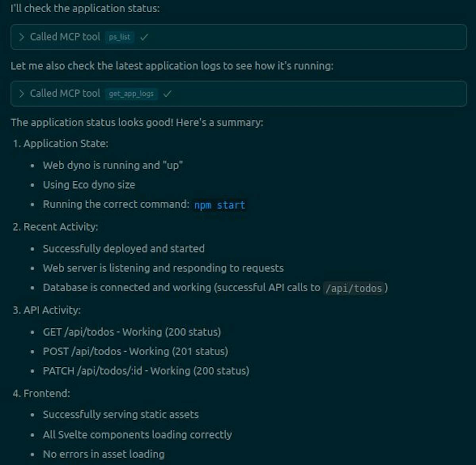Click the "API Activity" list heading
This screenshot has width=476, height=465.
[x=52, y=310]
